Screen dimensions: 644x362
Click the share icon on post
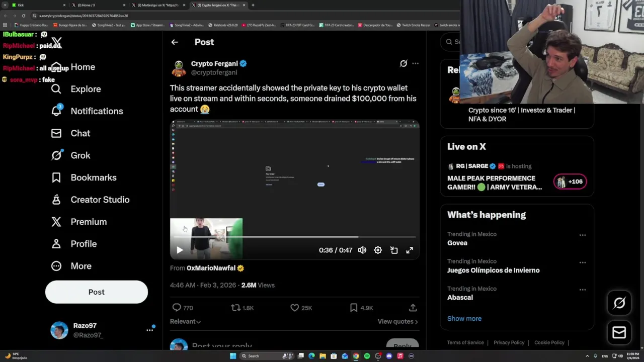pos(413,308)
